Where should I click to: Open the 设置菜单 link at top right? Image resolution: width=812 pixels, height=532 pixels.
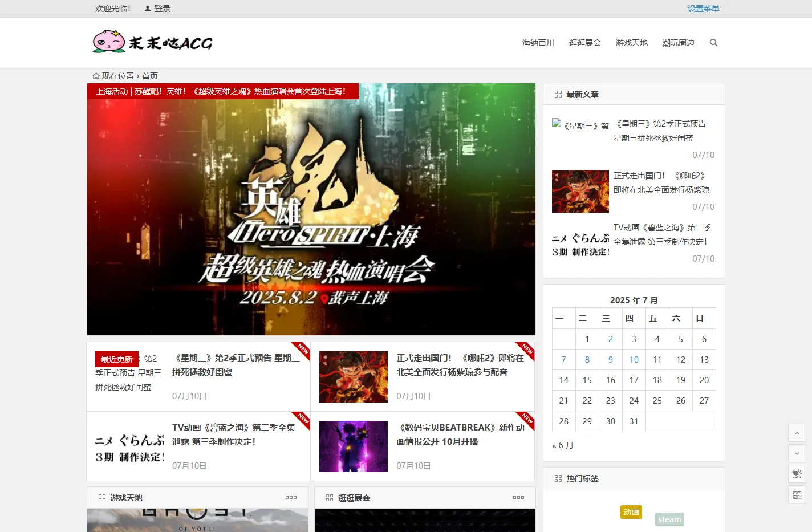click(704, 9)
